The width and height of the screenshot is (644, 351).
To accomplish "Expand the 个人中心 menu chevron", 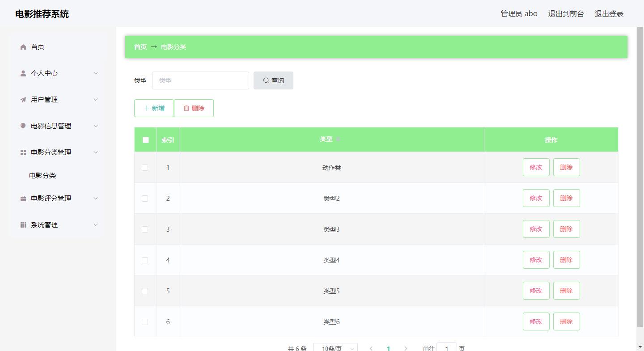I will point(95,73).
